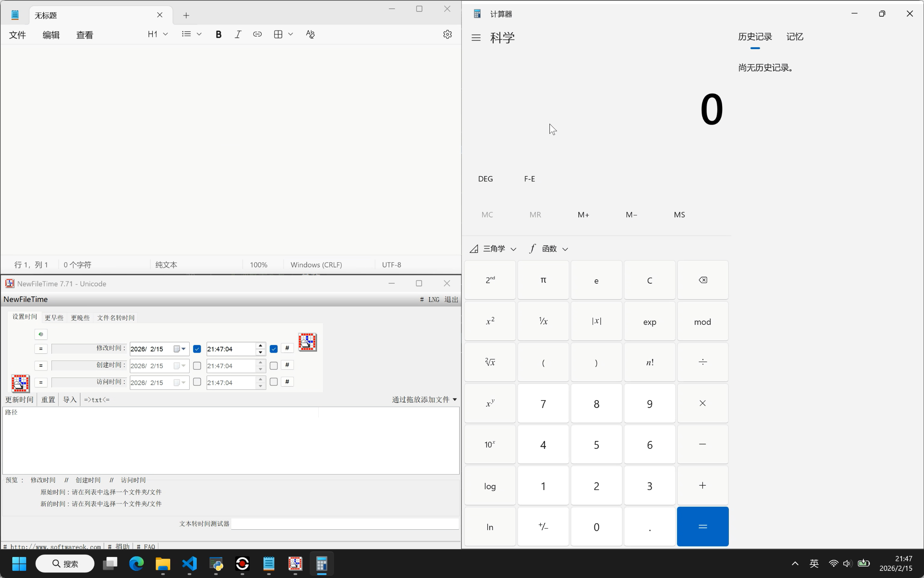924x578 pixels.
Task: Uncheck the modified date checkbox
Action: pos(197,349)
